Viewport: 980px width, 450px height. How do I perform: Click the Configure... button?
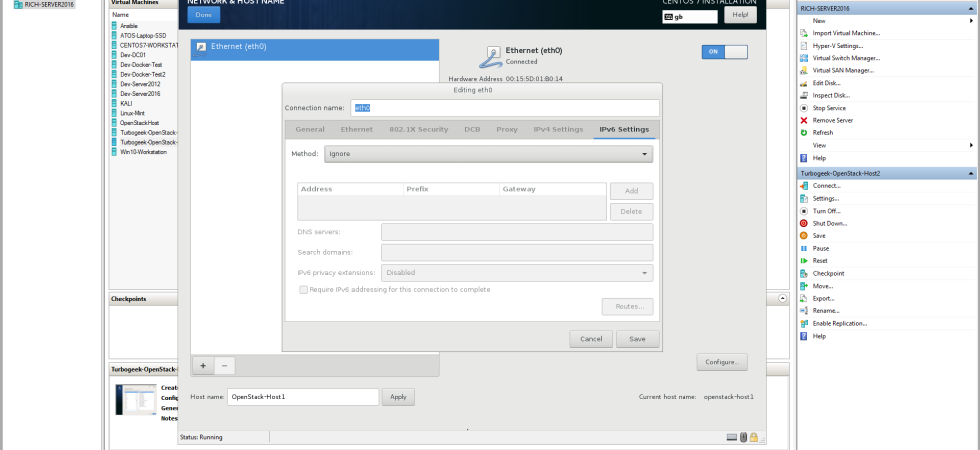(x=722, y=362)
